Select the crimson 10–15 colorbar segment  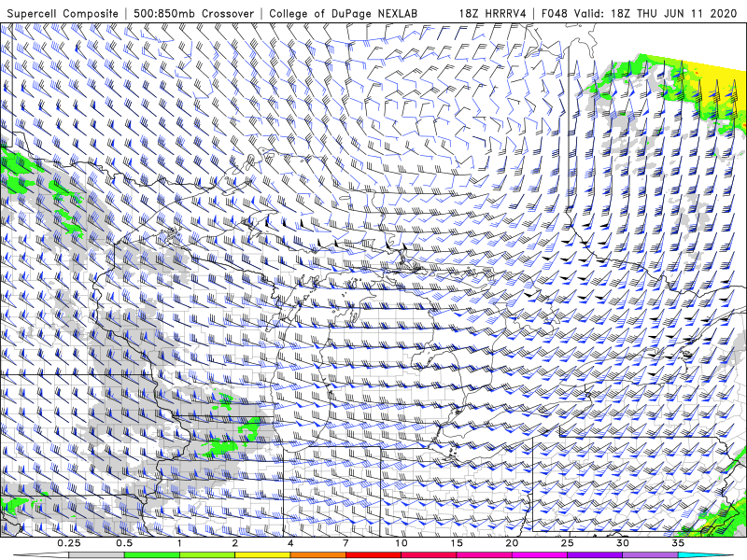click(x=429, y=555)
